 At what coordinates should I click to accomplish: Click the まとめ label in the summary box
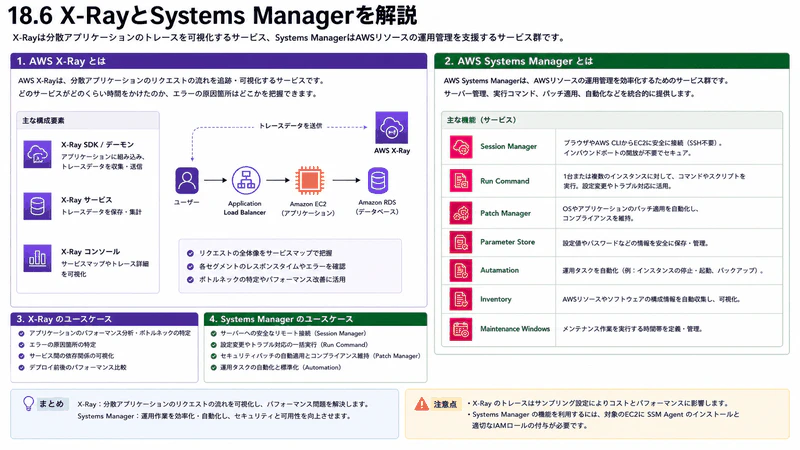52,404
